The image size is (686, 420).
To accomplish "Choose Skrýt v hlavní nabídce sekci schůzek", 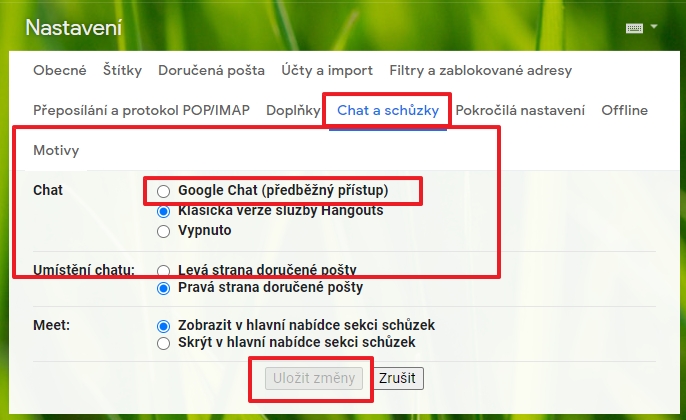I will pos(163,343).
